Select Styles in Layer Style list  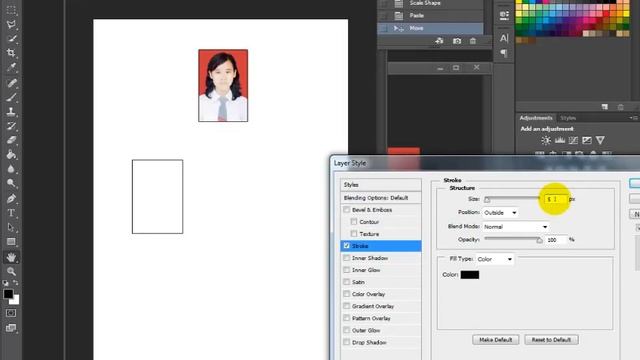tap(381, 185)
